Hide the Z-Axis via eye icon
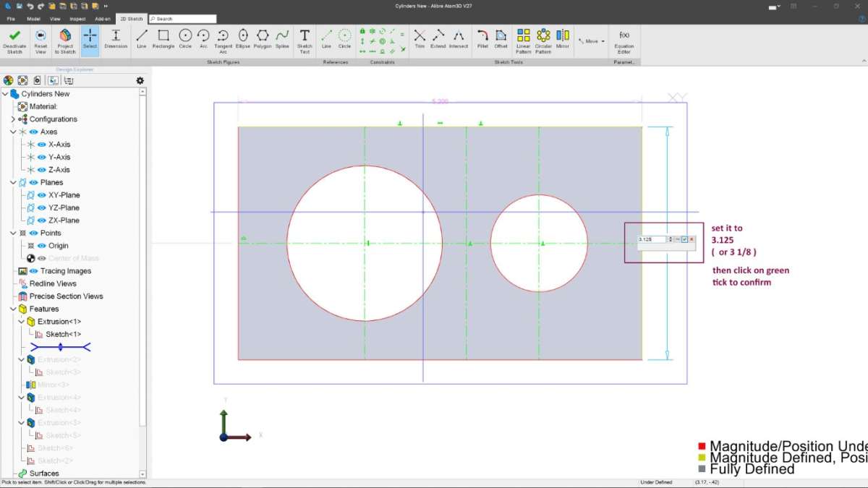 (41, 170)
